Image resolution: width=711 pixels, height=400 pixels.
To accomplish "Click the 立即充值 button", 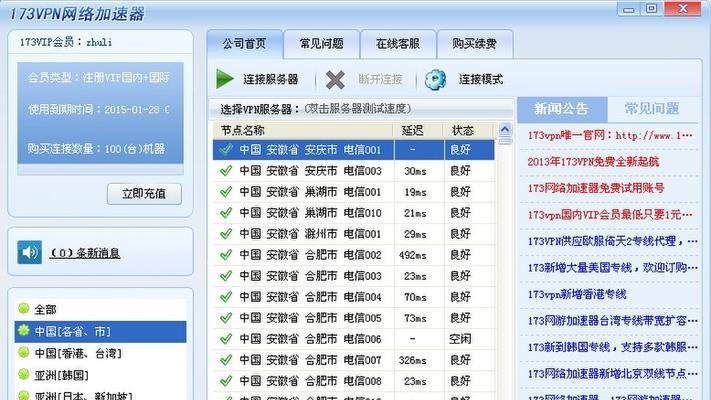I will (144, 194).
